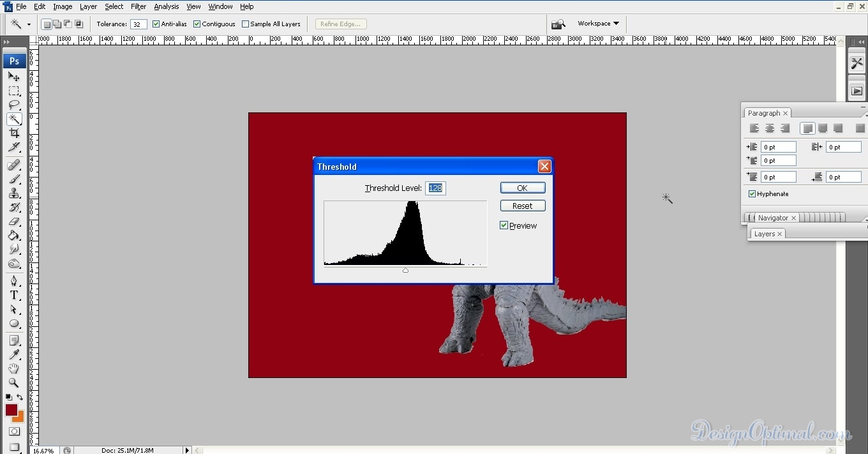Image resolution: width=868 pixels, height=454 pixels.
Task: Select the Dodge tool
Action: coord(14,263)
